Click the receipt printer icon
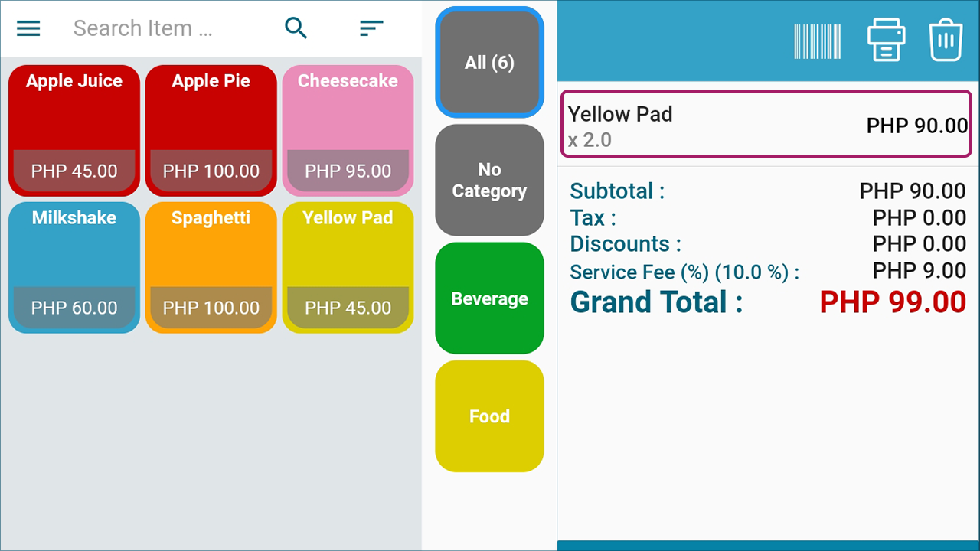 pos(886,41)
